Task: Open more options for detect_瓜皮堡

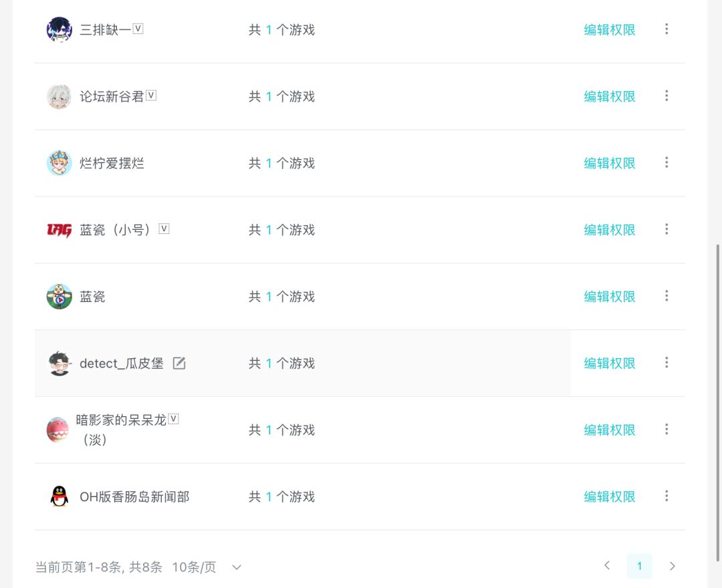Action: tap(667, 363)
